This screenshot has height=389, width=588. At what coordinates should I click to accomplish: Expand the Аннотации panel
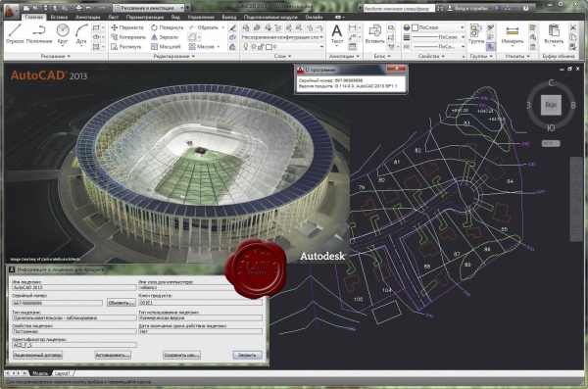[x=344, y=56]
